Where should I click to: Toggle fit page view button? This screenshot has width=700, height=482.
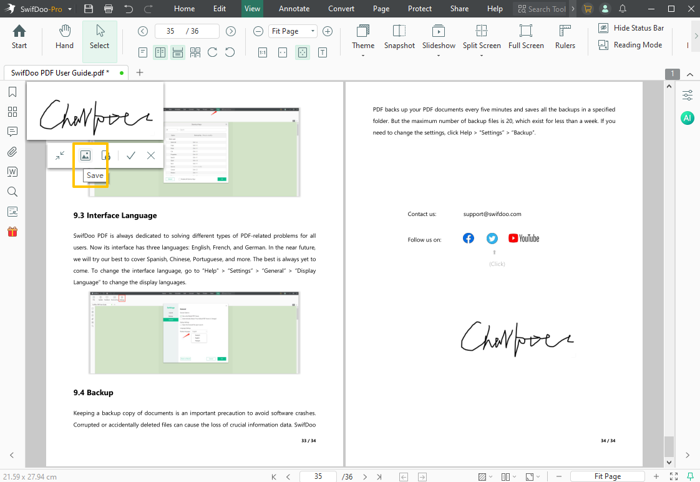(303, 53)
